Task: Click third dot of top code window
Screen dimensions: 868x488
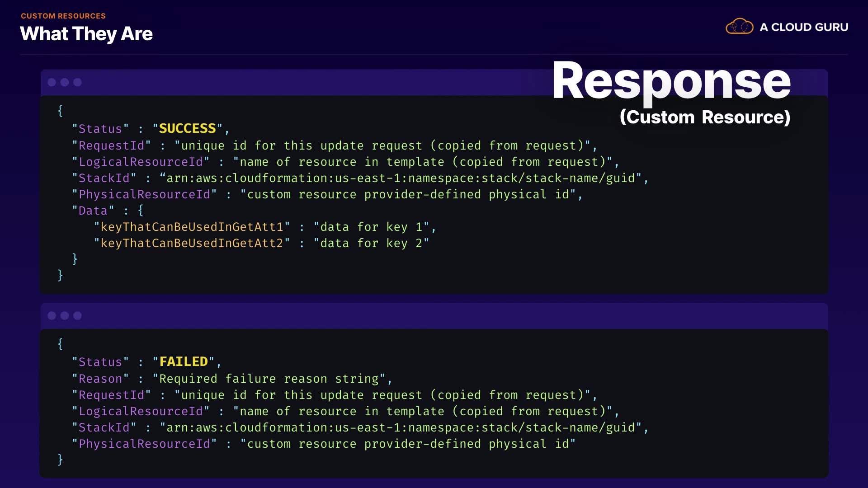Action: (x=77, y=82)
